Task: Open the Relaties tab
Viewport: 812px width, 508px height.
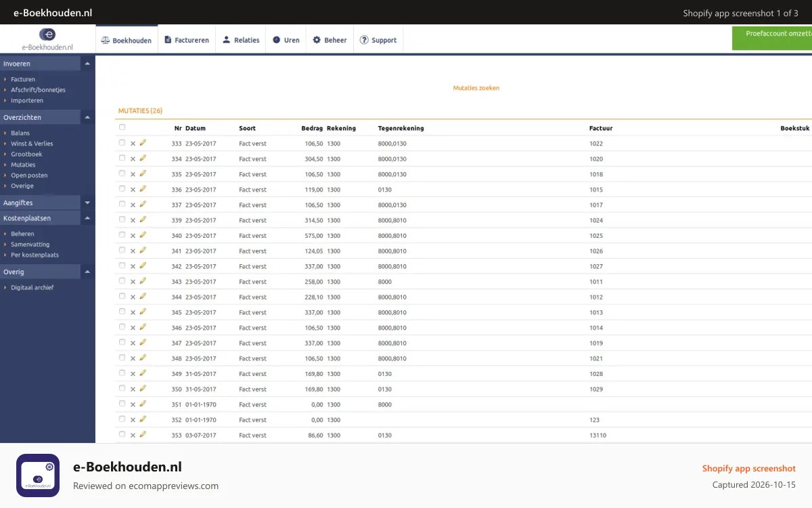Action: coord(241,40)
